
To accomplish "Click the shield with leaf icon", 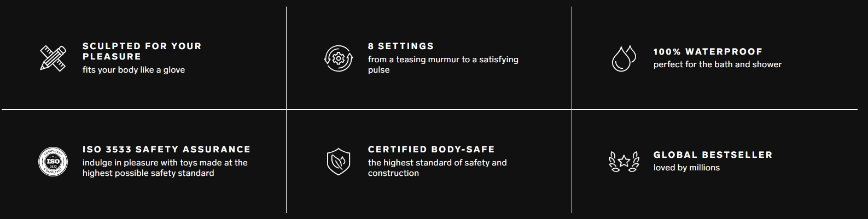I will point(339,162).
